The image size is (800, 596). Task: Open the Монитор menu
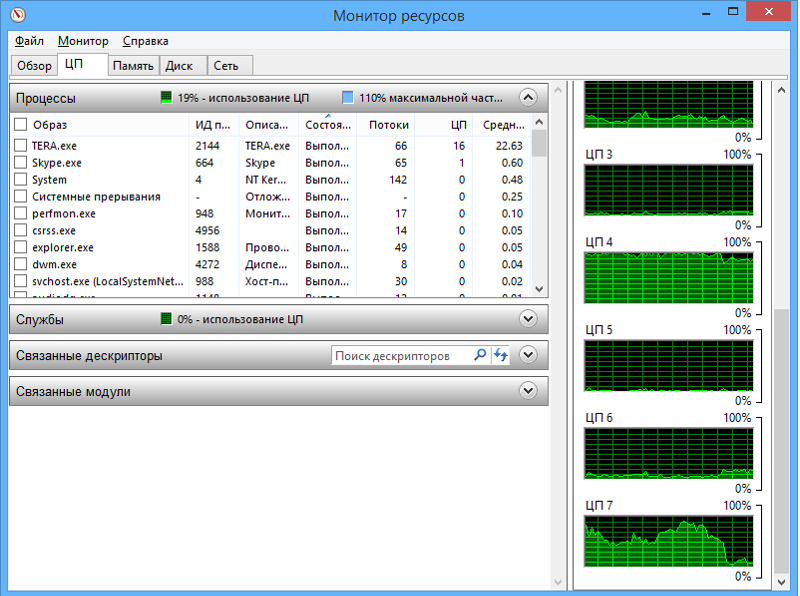point(83,41)
